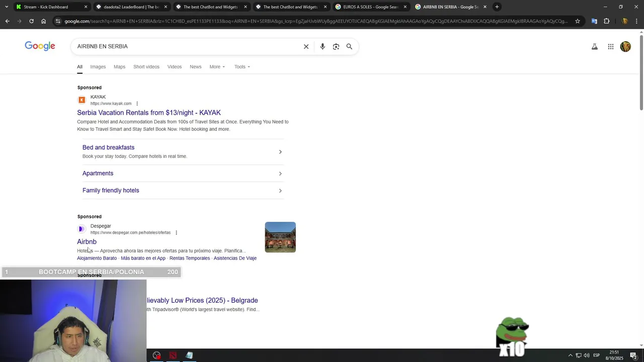Bookmark this page with star icon
The width and height of the screenshot is (644, 362).
tap(578, 21)
